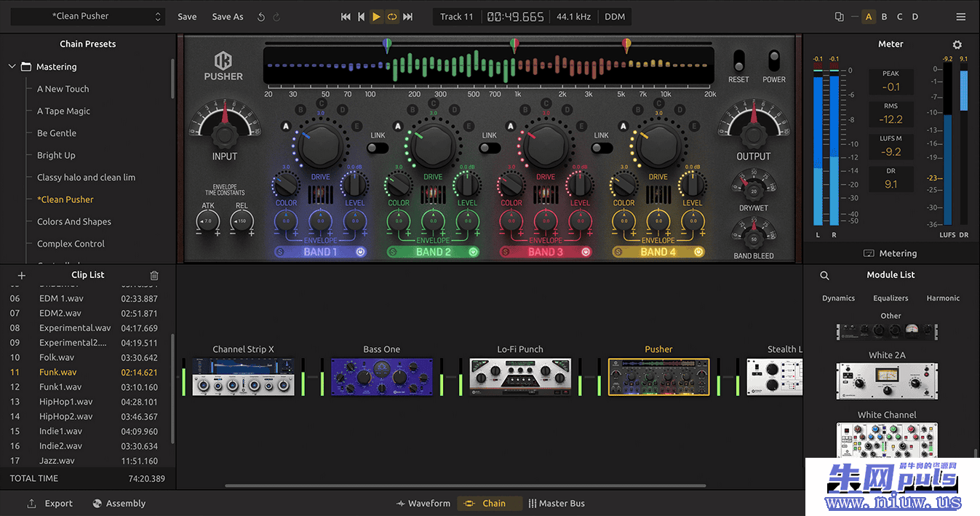Viewport: 980px width, 516px height.
Task: Solo Band 1 with the S icon
Action: [280, 252]
